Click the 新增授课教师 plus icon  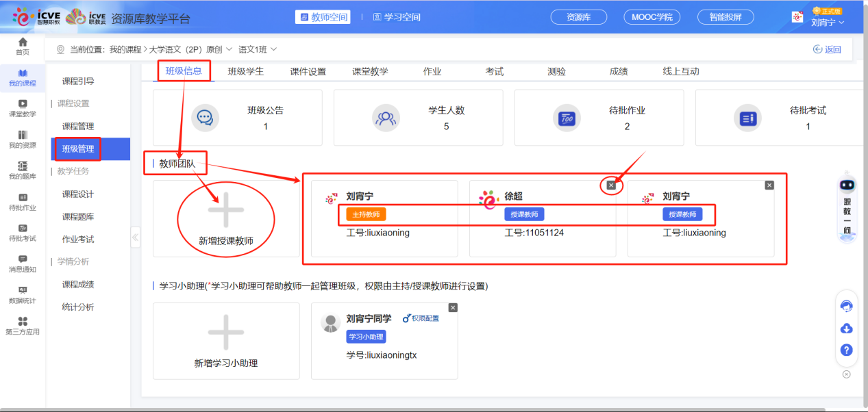[x=226, y=211]
